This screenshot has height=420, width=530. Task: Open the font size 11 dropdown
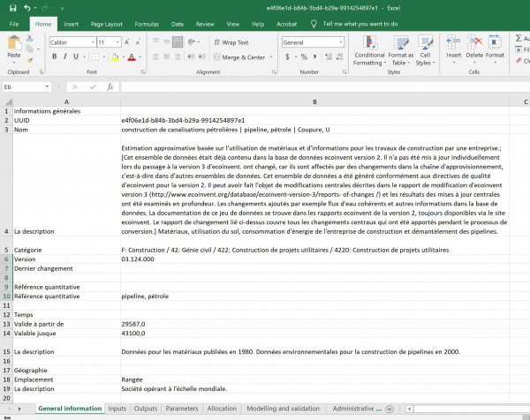117,42
